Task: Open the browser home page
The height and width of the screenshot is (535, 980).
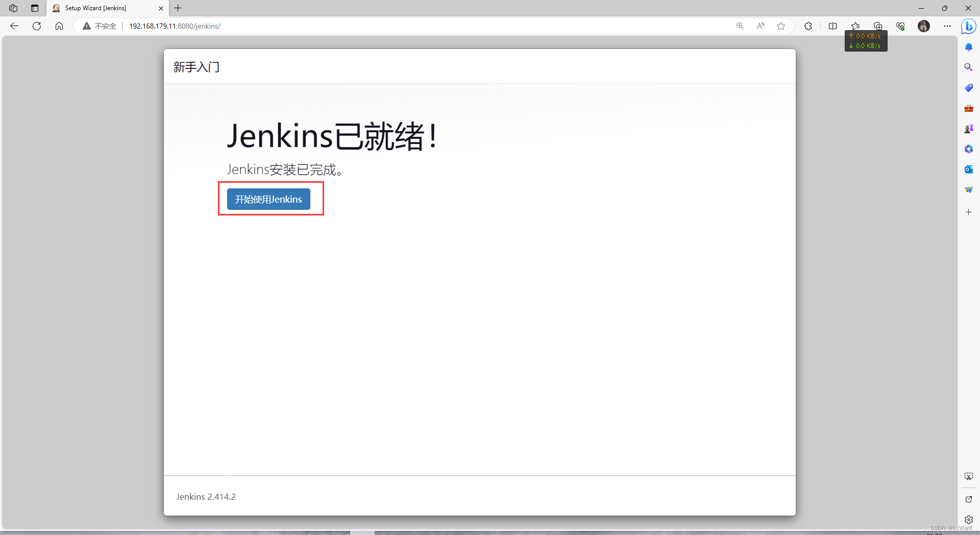Action: click(59, 26)
